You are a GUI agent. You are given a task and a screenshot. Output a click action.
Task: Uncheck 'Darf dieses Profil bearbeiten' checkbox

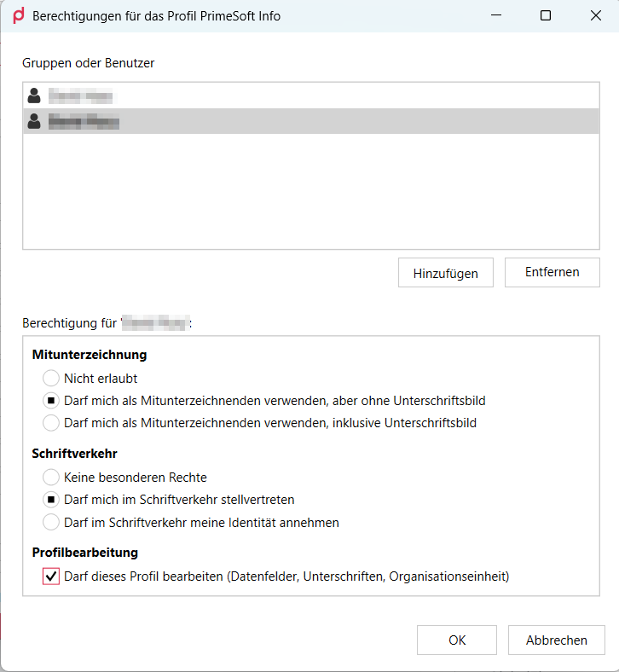51,576
